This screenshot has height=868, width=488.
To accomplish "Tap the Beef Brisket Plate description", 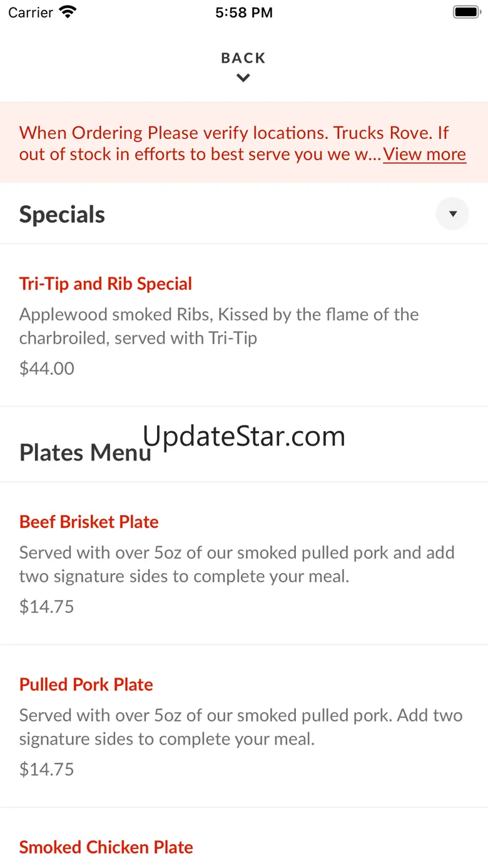I will tap(237, 564).
